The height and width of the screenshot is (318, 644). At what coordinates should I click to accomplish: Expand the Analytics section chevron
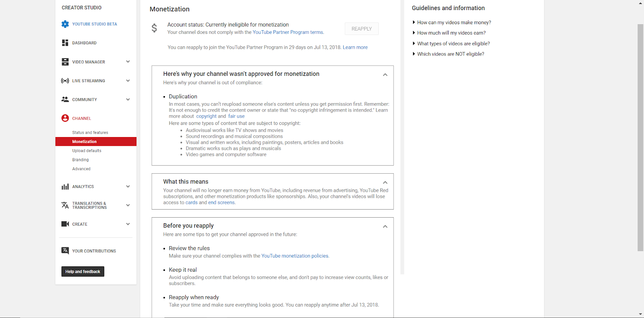coord(128,187)
